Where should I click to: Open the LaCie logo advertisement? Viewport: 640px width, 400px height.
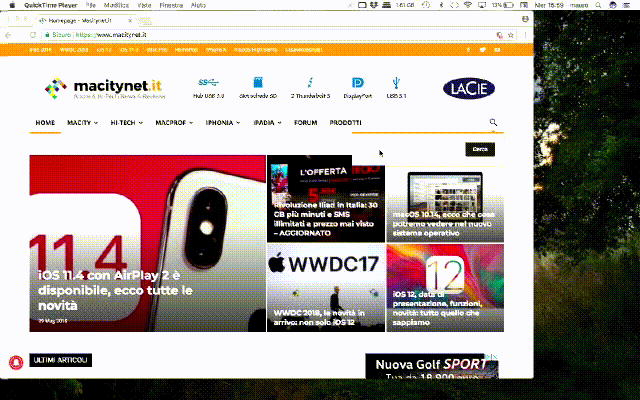click(469, 88)
